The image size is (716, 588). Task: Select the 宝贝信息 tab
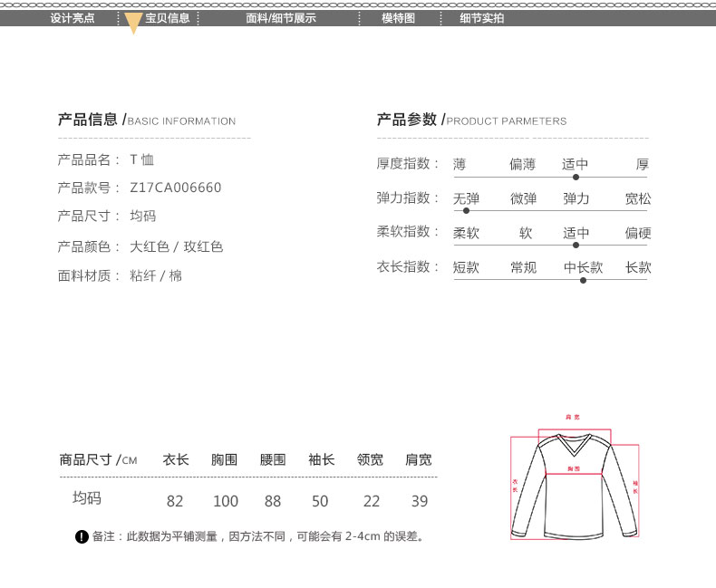[x=168, y=18]
